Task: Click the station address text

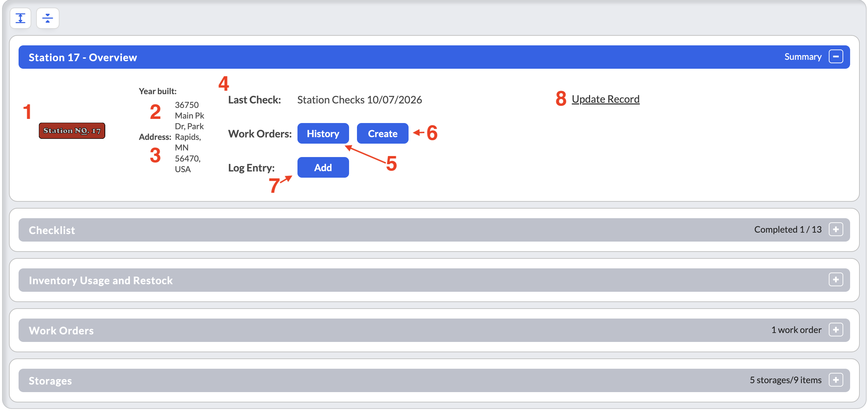Action: pos(189,137)
